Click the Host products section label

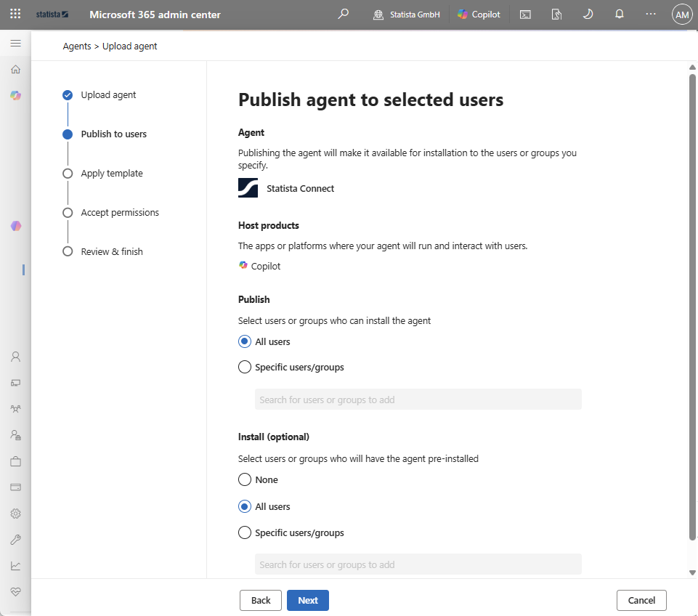click(269, 225)
